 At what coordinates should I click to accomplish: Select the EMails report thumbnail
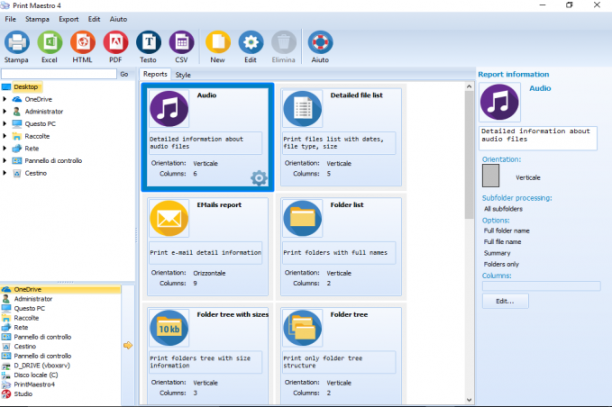tap(169, 219)
